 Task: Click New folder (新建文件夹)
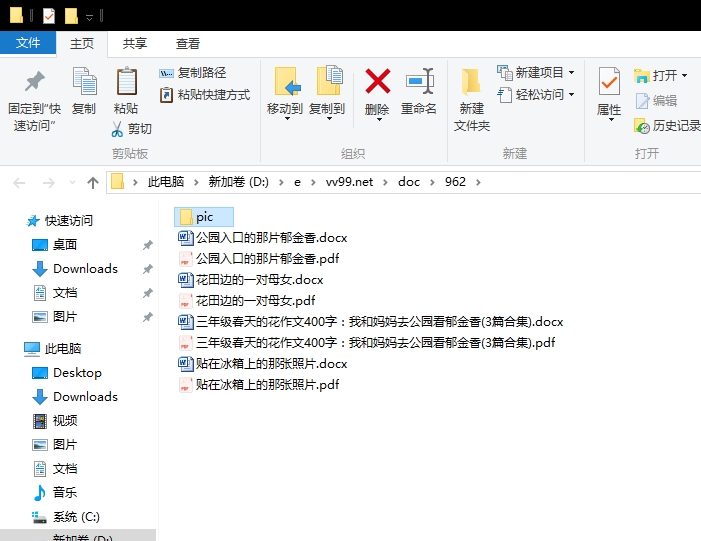point(472,99)
